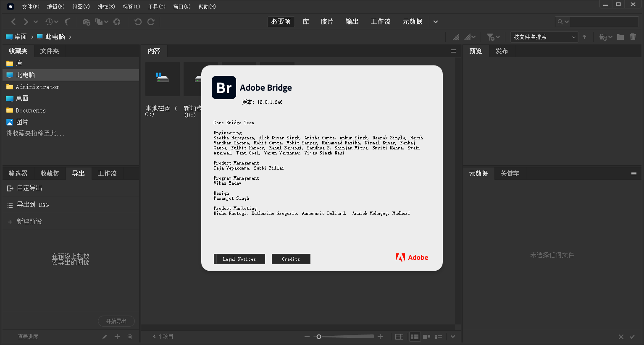Open the sort options dropdown 按文件名排序

click(x=544, y=37)
